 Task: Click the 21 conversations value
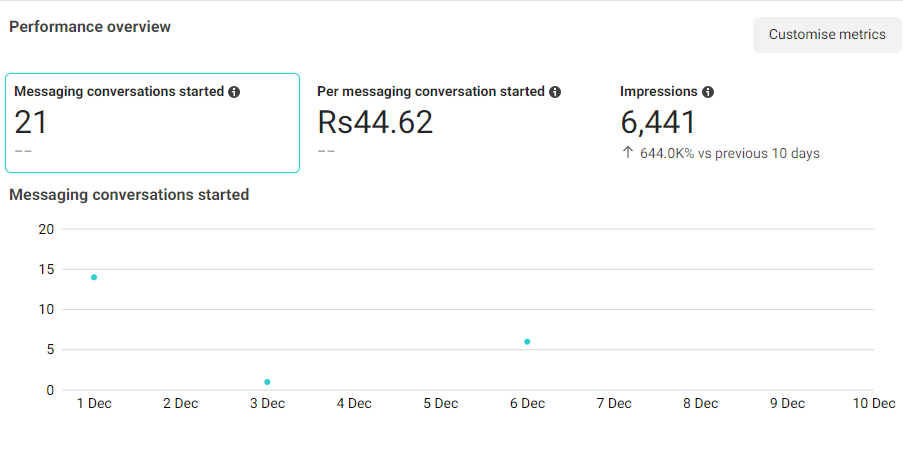coord(31,122)
